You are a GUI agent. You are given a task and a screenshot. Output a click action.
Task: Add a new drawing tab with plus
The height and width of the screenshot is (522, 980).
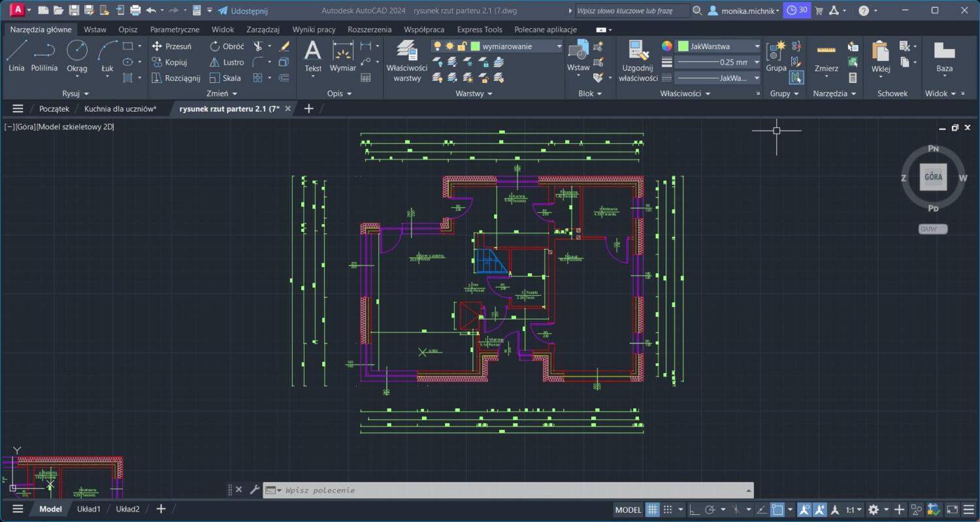coord(309,108)
